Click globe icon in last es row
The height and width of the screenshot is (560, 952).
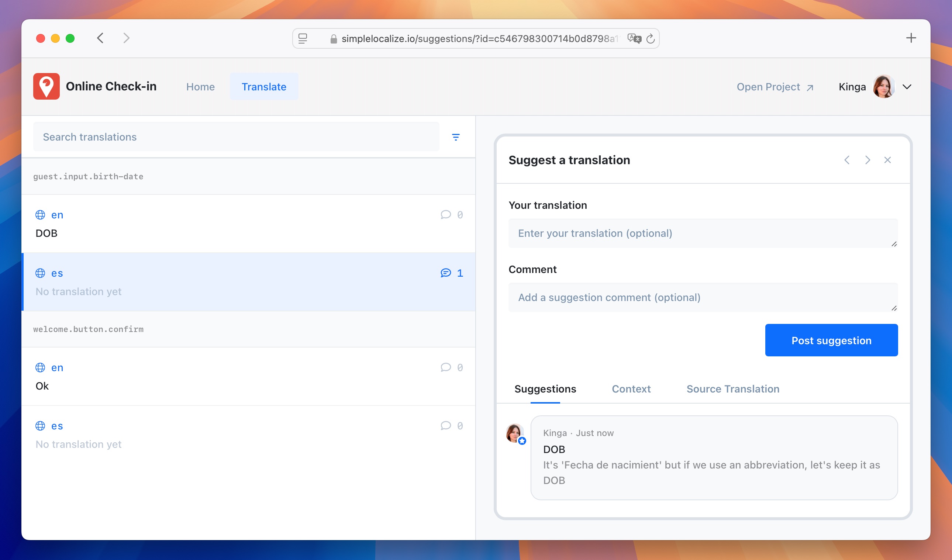(x=40, y=426)
